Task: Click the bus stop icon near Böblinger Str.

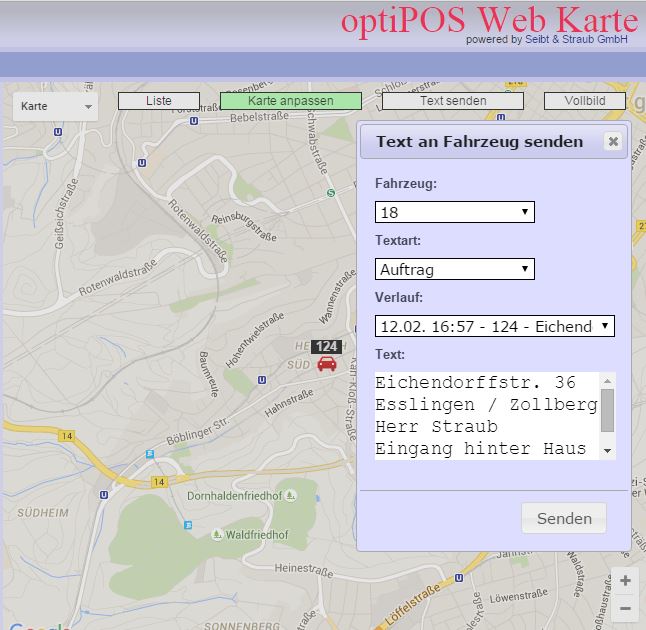Action: pyautogui.click(x=150, y=454)
